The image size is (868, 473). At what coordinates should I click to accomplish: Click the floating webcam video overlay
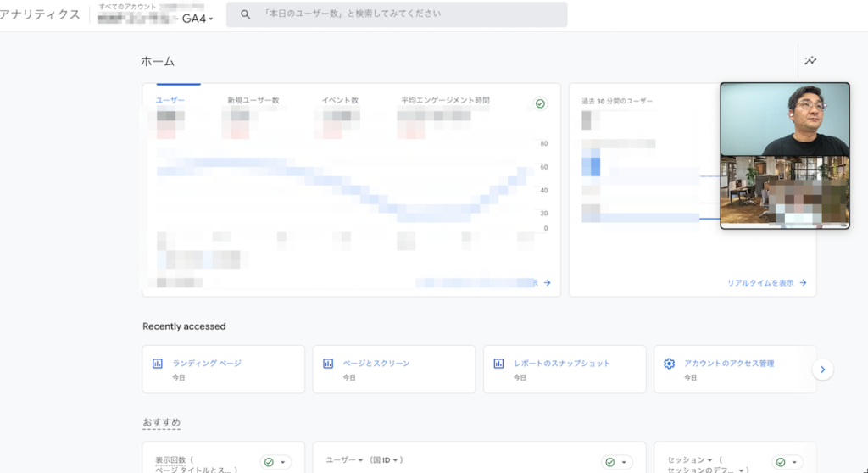784,155
